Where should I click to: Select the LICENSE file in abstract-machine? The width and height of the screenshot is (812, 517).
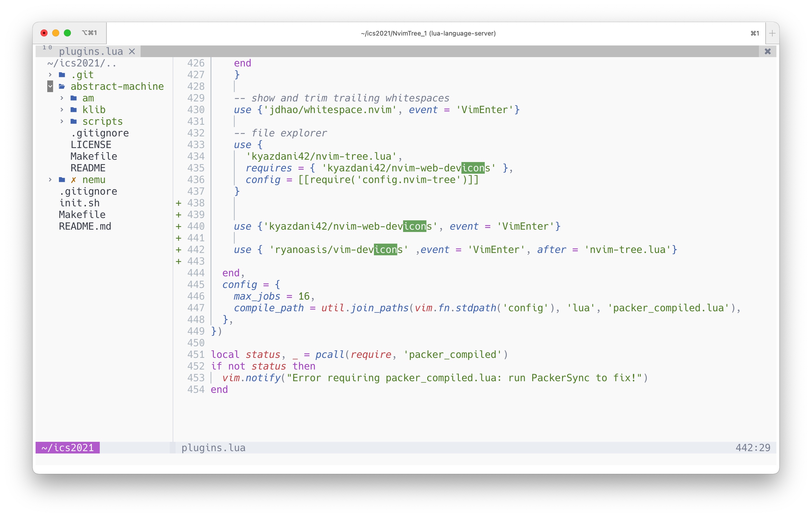tap(91, 145)
